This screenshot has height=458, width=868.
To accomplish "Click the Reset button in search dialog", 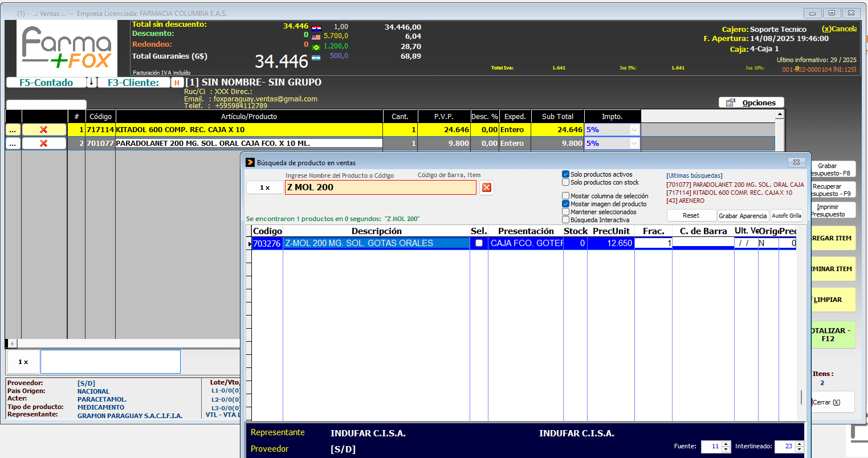I will (x=691, y=215).
